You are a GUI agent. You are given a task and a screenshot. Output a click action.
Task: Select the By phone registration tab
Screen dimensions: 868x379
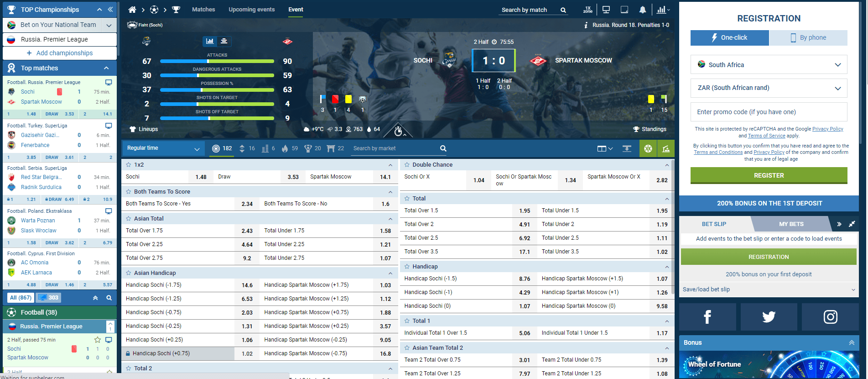coord(808,38)
